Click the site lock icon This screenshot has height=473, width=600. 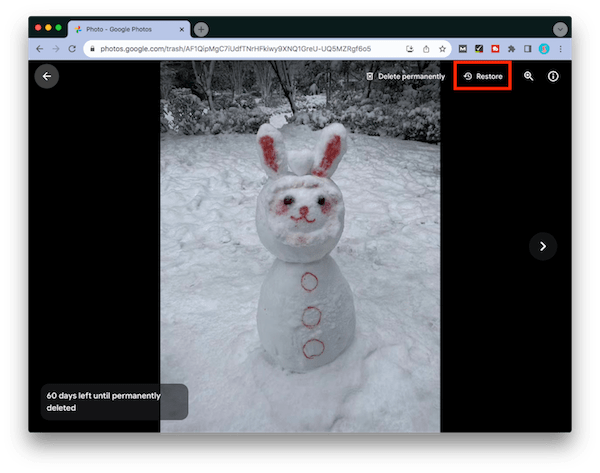click(x=93, y=48)
